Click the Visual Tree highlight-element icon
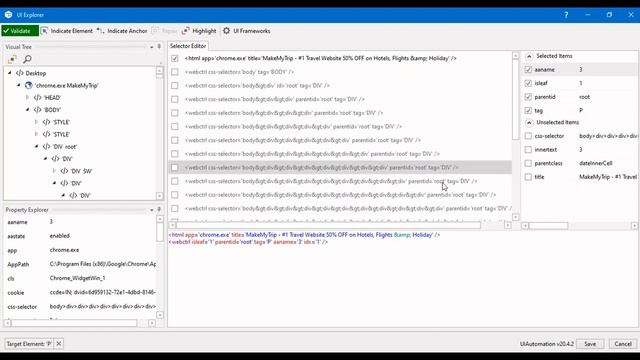The width and height of the screenshot is (640, 360). [x=12, y=59]
